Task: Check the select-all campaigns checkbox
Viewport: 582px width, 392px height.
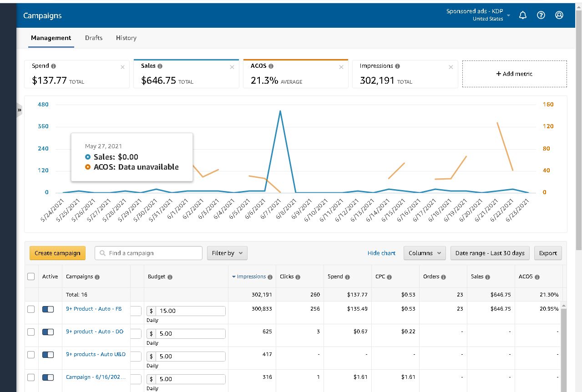Action: [x=31, y=276]
